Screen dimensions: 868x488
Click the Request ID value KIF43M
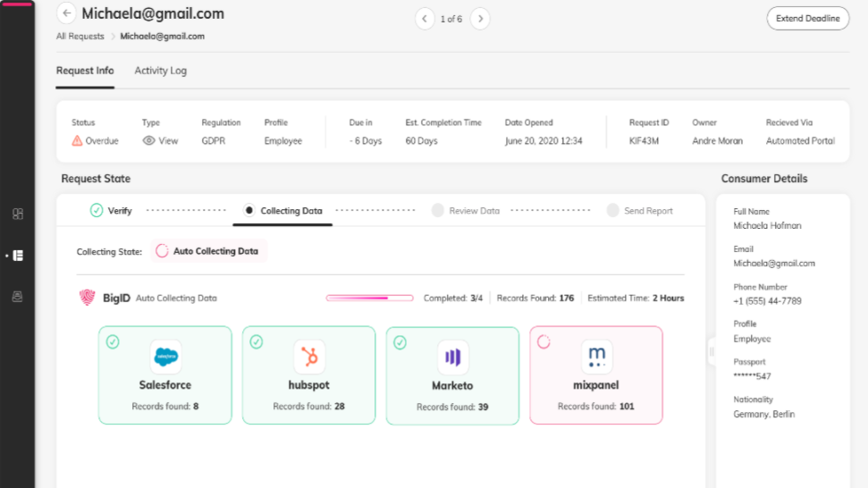tap(644, 140)
